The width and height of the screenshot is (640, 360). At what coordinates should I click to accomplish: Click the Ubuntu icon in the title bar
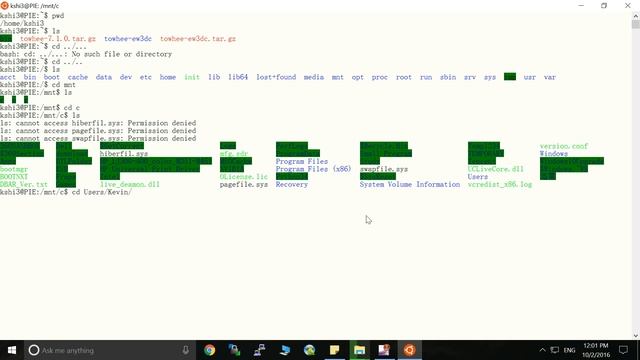4,6
